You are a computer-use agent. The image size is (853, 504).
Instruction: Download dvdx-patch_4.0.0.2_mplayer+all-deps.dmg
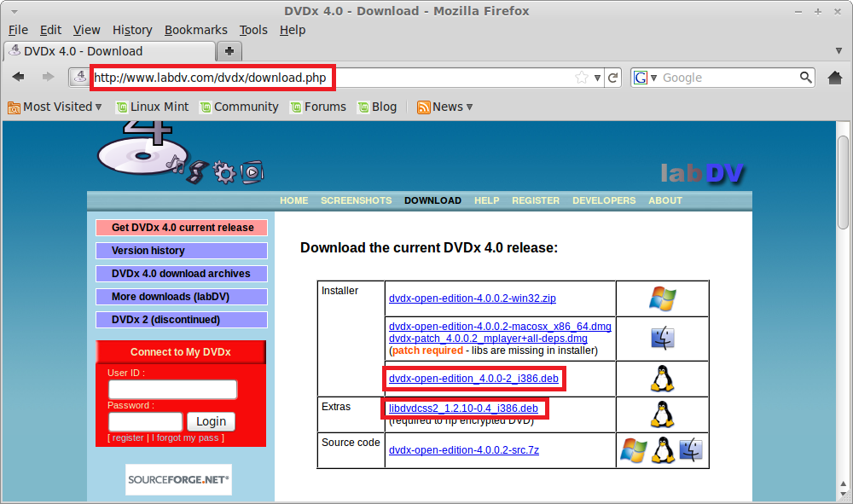(488, 339)
